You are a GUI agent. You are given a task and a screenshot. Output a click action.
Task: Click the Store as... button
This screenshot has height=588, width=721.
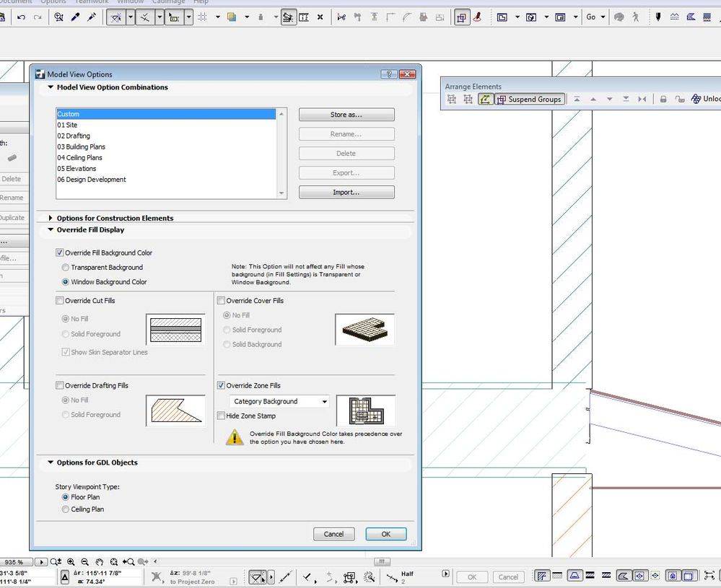point(346,115)
